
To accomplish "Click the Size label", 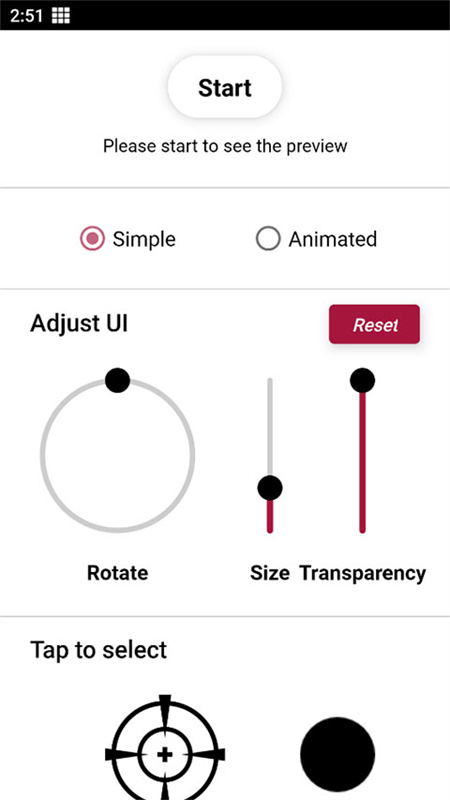I will 270,573.
